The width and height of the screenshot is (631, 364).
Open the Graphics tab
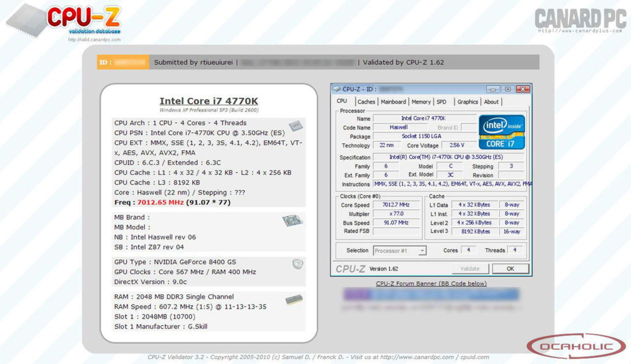(467, 101)
